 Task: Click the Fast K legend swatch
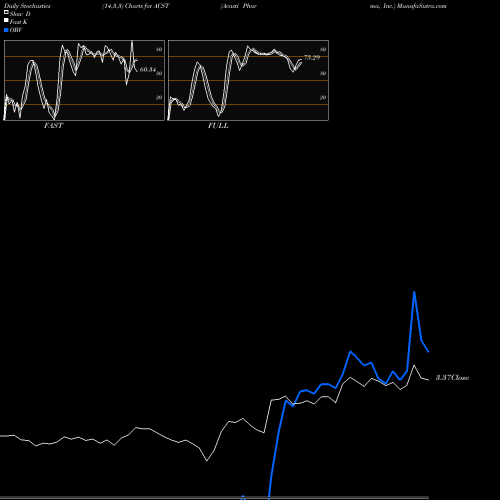click(6, 20)
